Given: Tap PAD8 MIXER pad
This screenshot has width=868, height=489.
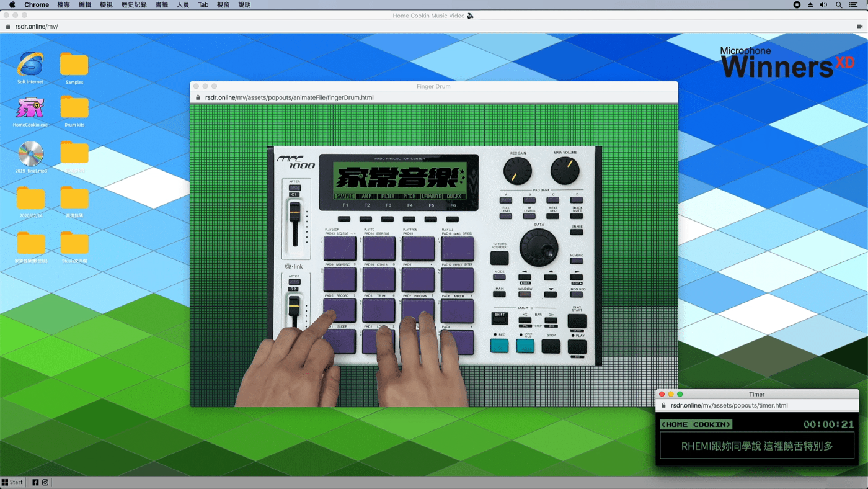Looking at the screenshot, I should pos(458,311).
